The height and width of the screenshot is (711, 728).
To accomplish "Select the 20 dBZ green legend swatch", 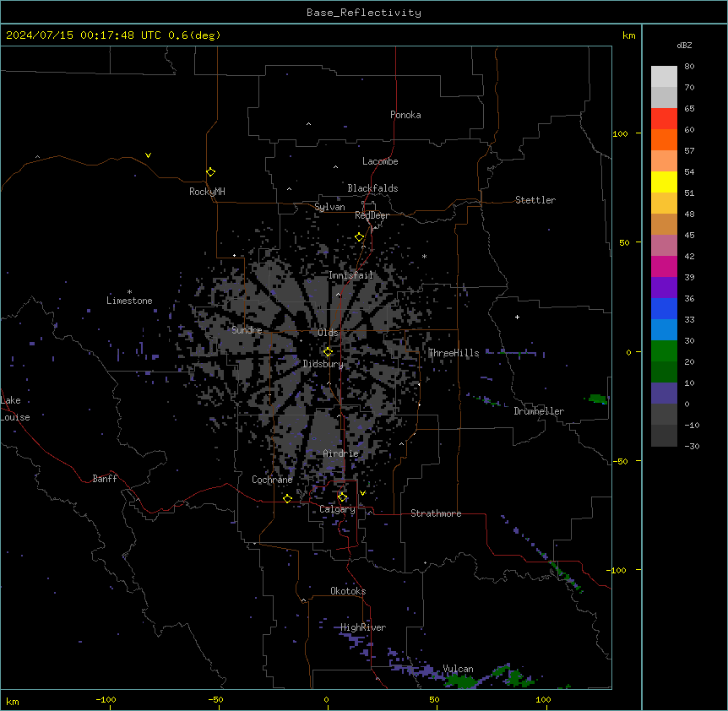I will (664, 351).
